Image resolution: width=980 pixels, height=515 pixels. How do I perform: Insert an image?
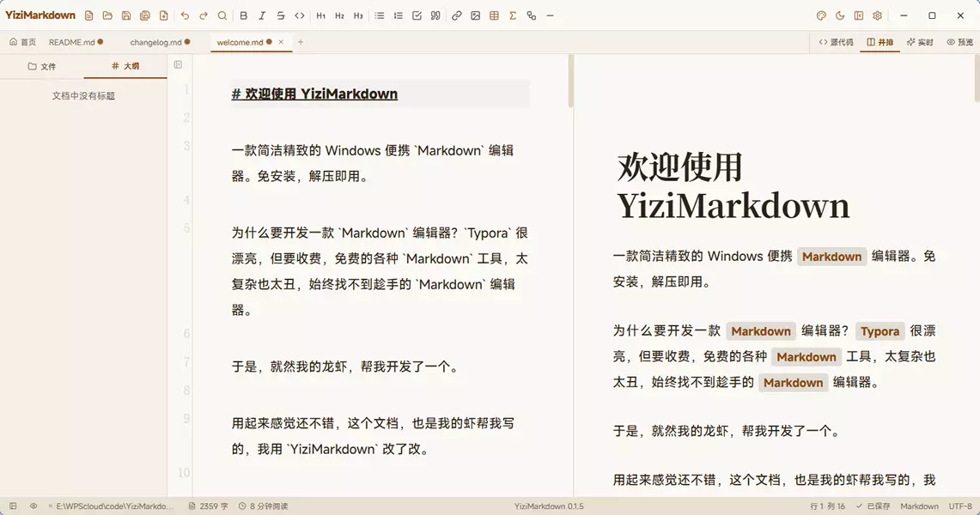coord(476,15)
